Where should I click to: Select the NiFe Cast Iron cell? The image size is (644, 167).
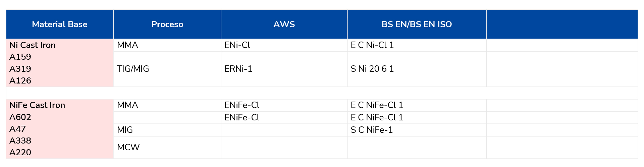tap(37, 105)
